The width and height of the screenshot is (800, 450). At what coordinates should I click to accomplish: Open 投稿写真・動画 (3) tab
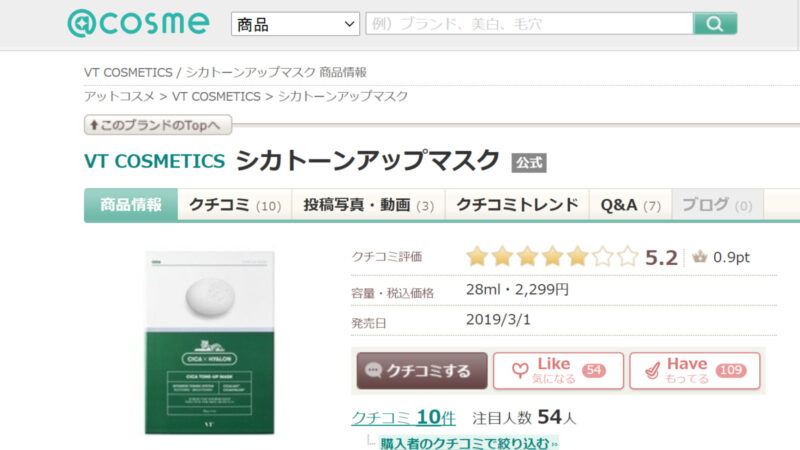(368, 205)
